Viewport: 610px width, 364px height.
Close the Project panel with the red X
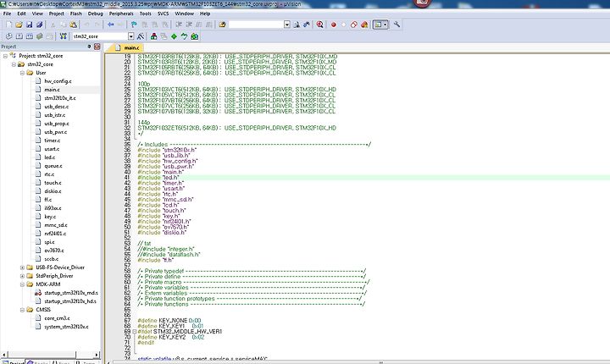(97, 47)
